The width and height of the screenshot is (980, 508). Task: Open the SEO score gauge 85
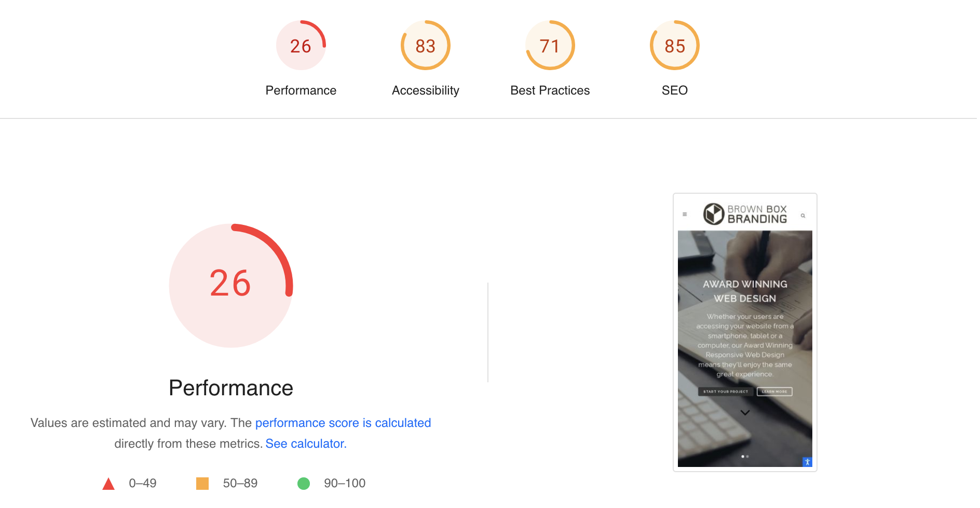[674, 46]
